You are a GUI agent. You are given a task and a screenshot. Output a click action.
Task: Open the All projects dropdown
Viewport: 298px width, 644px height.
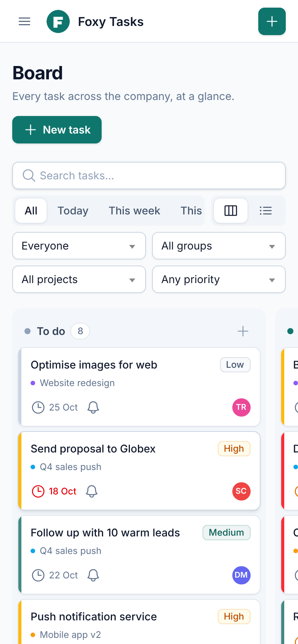pyautogui.click(x=79, y=279)
